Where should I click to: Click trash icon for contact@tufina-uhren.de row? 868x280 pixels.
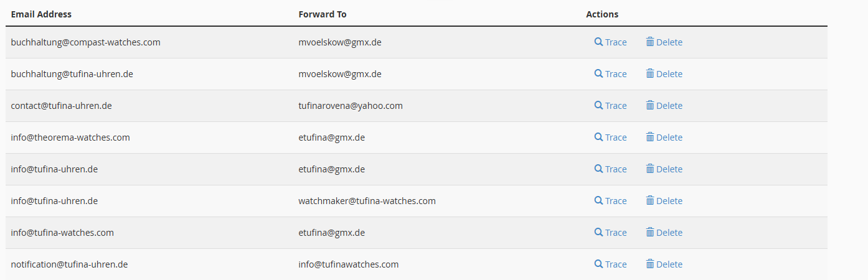[649, 105]
